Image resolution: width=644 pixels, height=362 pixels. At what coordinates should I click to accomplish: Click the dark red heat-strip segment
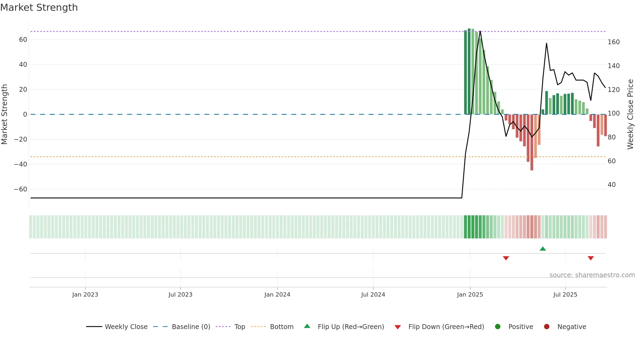point(532,227)
